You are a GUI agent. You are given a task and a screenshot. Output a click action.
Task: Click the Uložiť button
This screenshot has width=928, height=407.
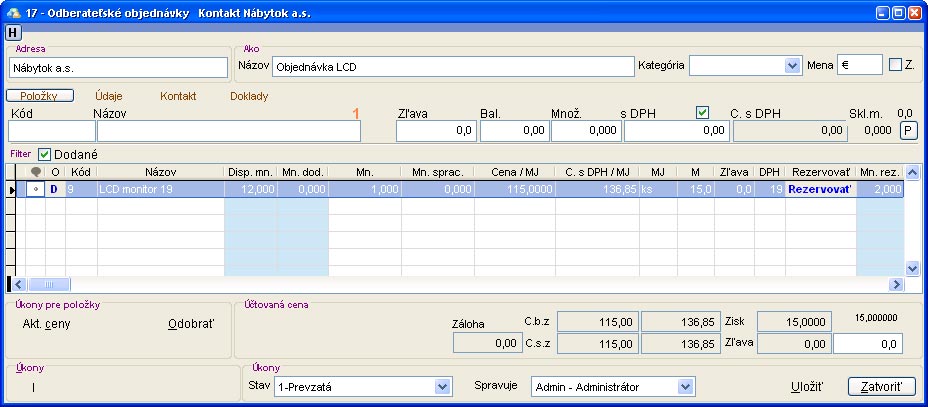tap(806, 386)
